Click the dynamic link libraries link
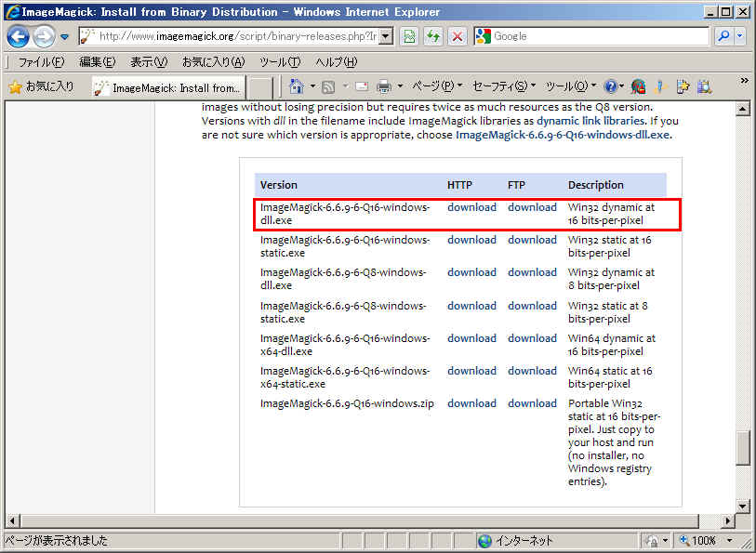The width and height of the screenshot is (756, 553). (x=590, y=121)
